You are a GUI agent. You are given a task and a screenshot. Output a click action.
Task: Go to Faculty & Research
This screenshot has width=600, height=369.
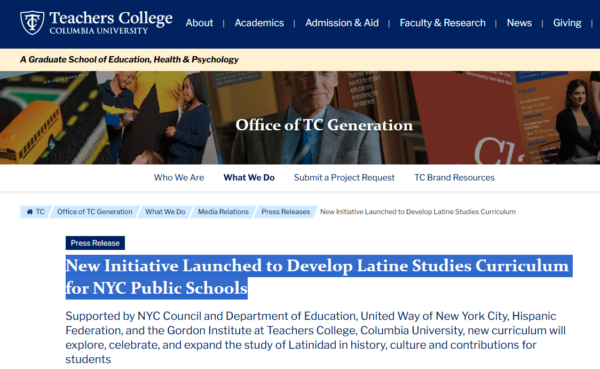(442, 23)
